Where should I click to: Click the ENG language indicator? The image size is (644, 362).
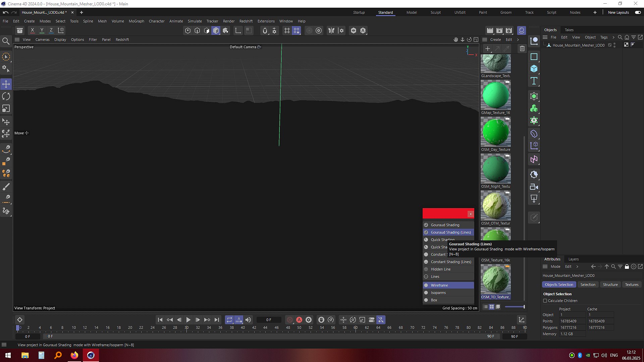[614, 355]
